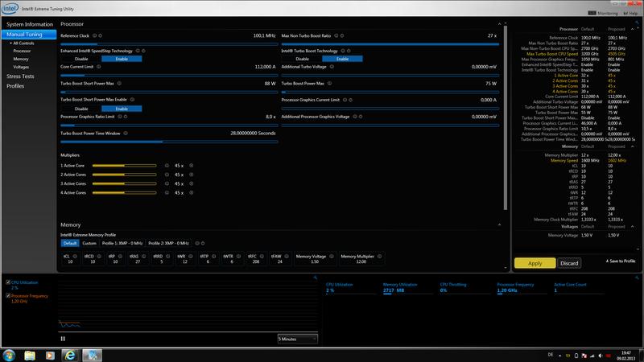Image resolution: width=644 pixels, height=362 pixels.
Task: Select the Custom memory profile button
Action: point(89,243)
